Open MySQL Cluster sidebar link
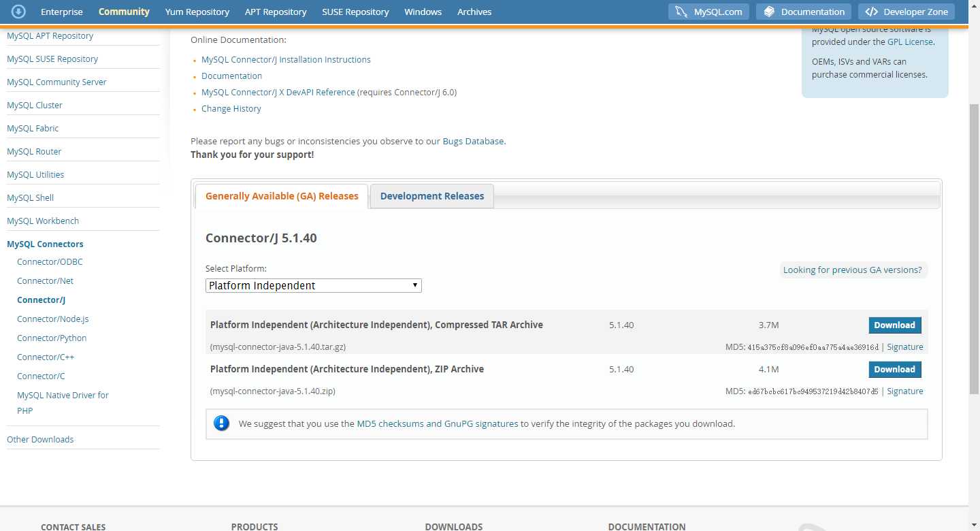 click(x=35, y=105)
